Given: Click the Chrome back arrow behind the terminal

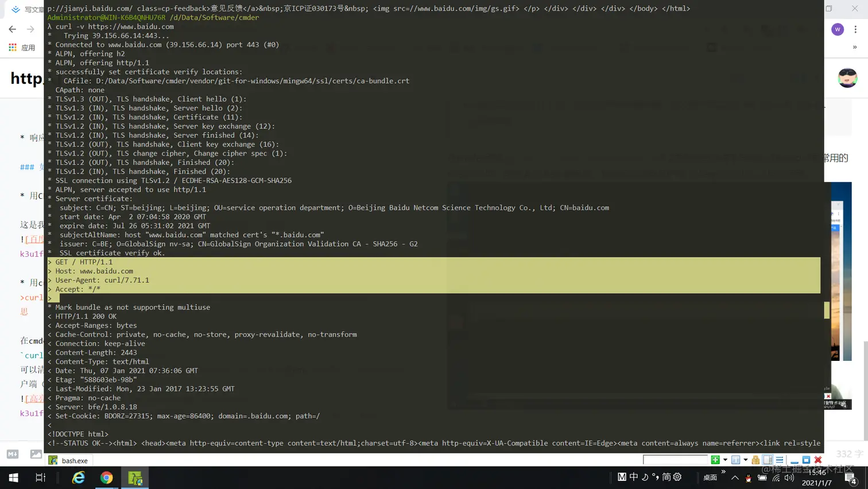Looking at the screenshot, I should tap(13, 29).
